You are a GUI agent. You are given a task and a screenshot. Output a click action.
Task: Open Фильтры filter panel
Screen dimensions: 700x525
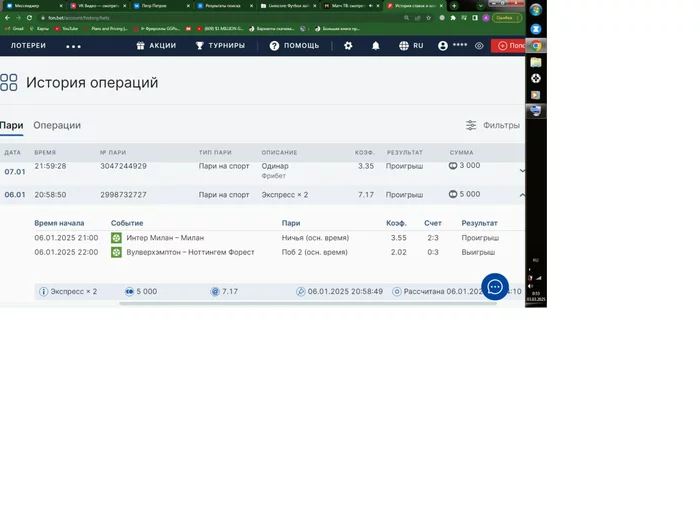coord(493,125)
